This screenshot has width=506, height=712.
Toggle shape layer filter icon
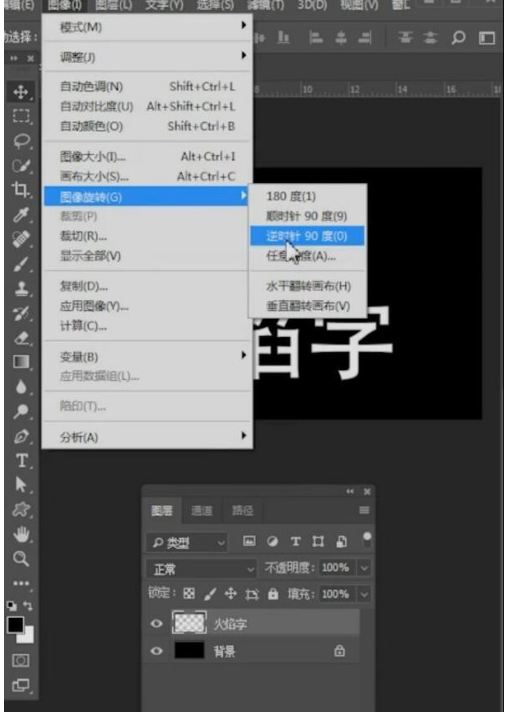click(318, 541)
